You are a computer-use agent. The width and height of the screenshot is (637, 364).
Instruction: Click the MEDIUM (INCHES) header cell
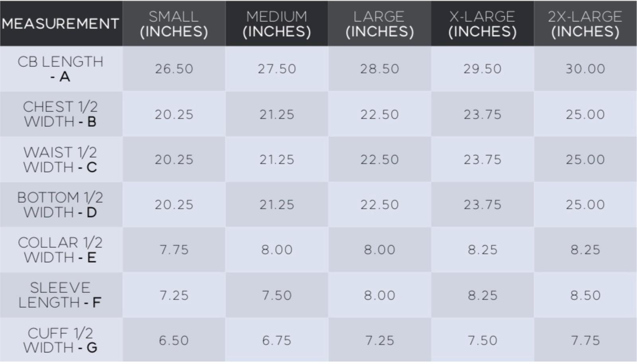[x=277, y=24]
